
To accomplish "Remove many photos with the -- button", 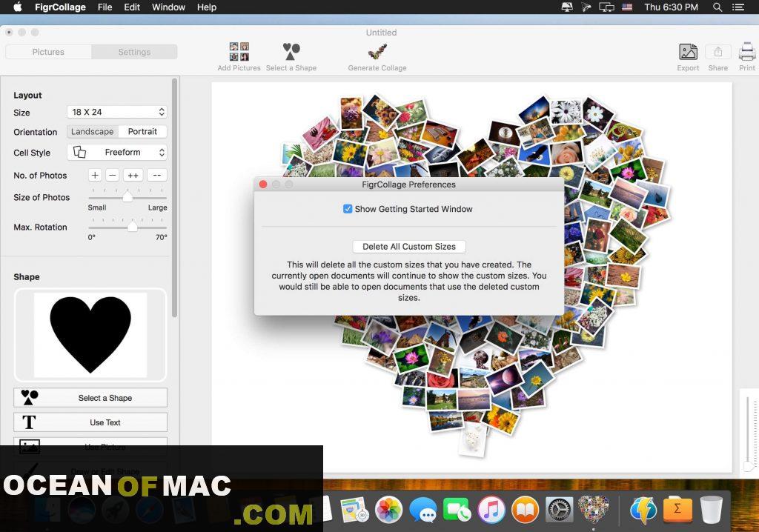I will point(157,176).
